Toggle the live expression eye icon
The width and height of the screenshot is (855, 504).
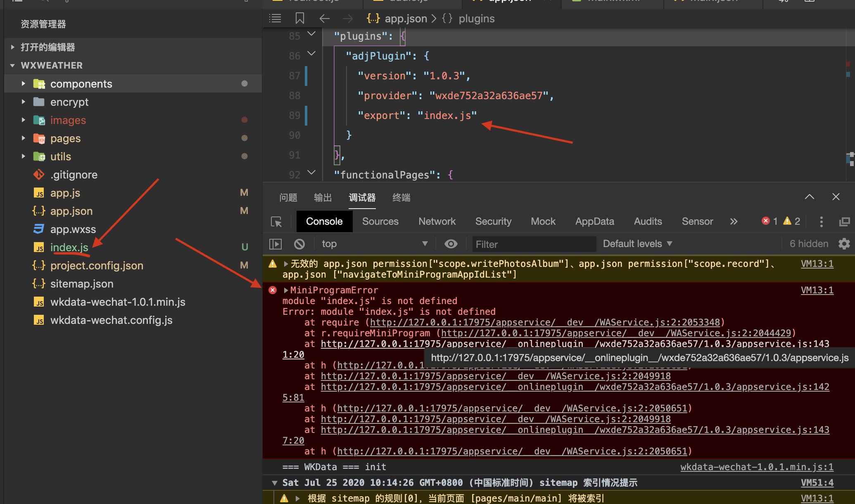(x=451, y=244)
